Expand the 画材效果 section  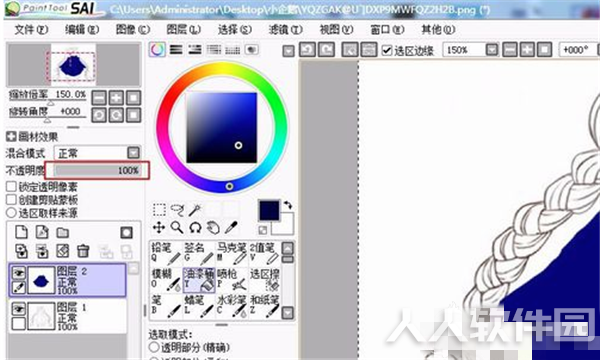[x=11, y=137]
